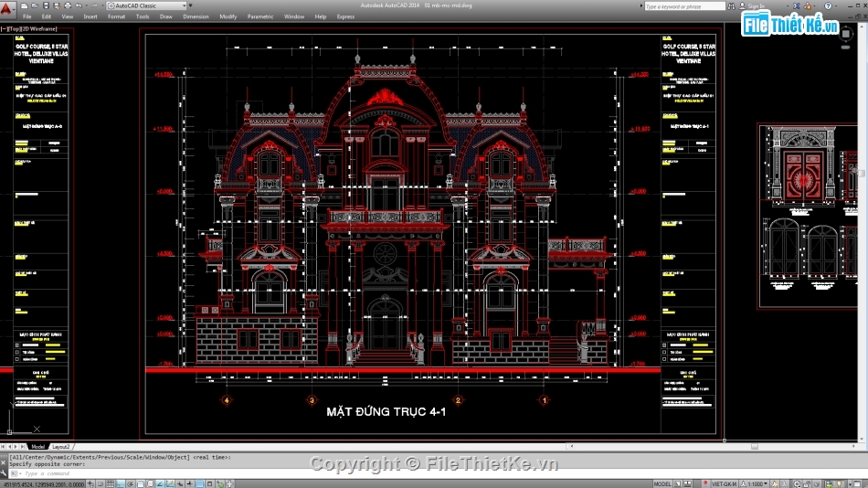This screenshot has height=488, width=868.
Task: Click the Quick View Layouts icon
Action: [677, 484]
